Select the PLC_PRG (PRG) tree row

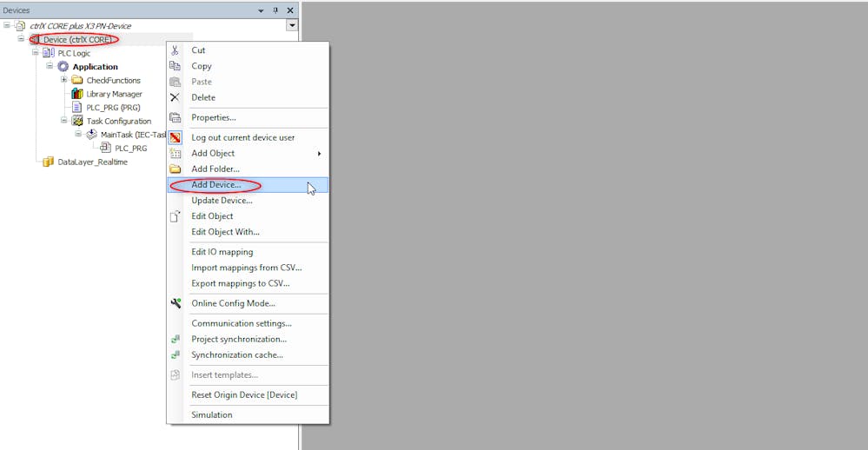click(113, 108)
